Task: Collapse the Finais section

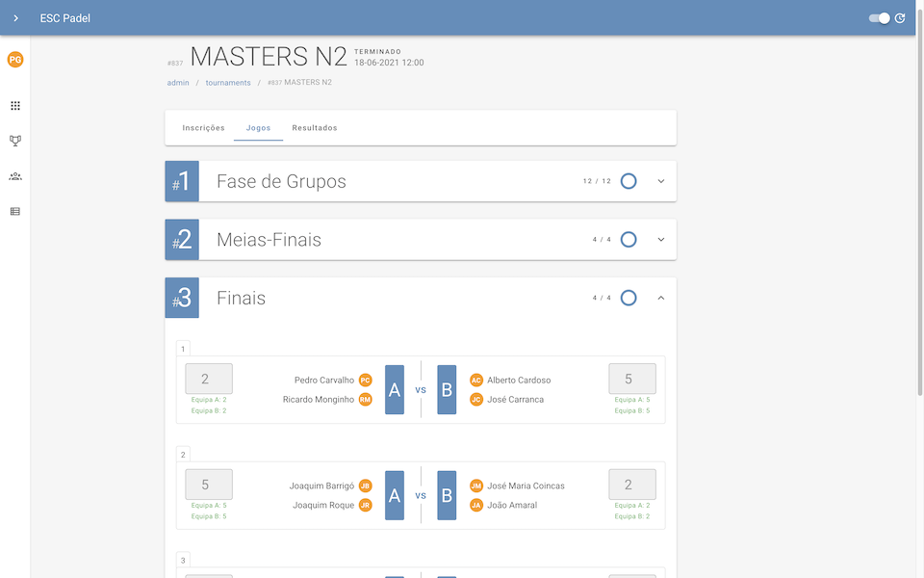Action: 661,299
